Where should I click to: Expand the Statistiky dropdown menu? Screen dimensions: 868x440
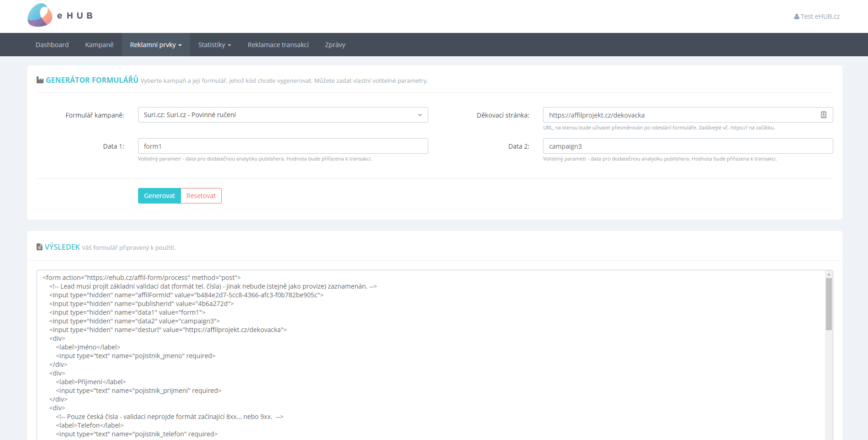(x=214, y=45)
